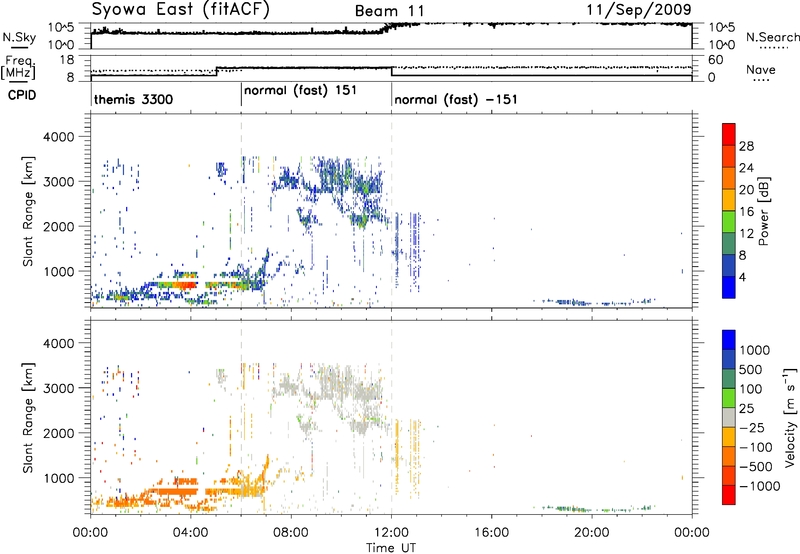Click the '16:00' time axis label
This screenshot has height=554, width=800.
[491, 532]
